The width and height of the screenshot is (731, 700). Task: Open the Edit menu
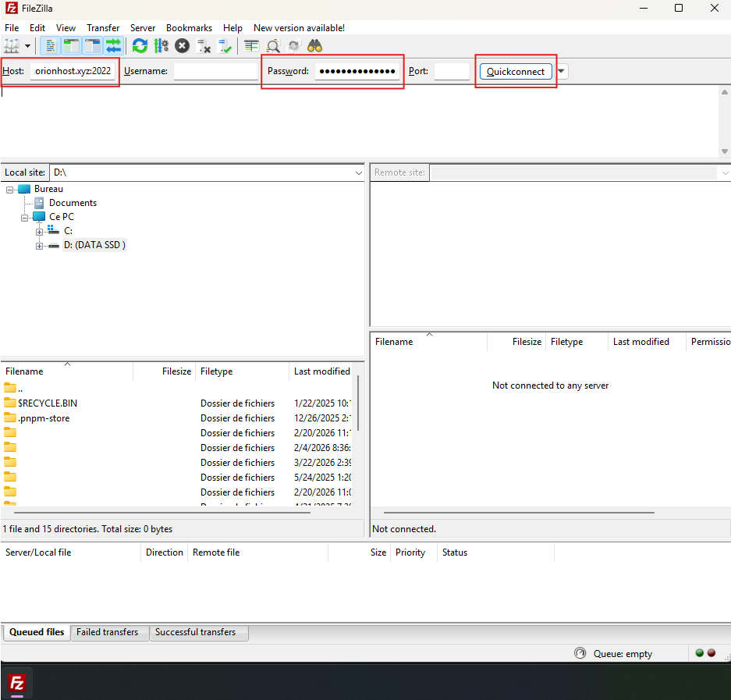37,28
